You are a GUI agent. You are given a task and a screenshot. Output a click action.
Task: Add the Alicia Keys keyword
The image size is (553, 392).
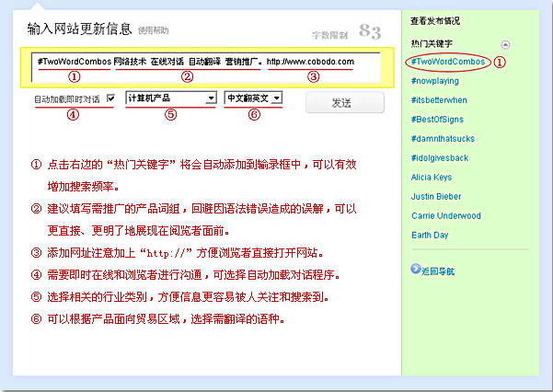coord(432,177)
